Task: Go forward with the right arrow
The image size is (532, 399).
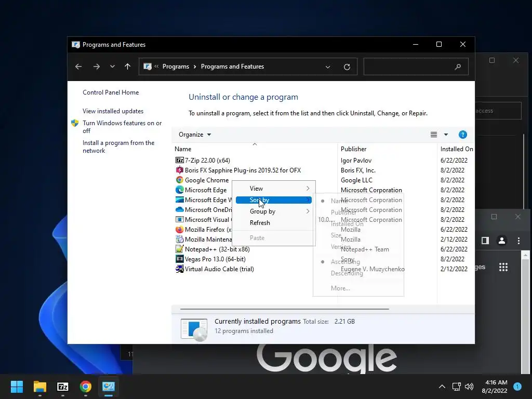Action: [x=96, y=66]
